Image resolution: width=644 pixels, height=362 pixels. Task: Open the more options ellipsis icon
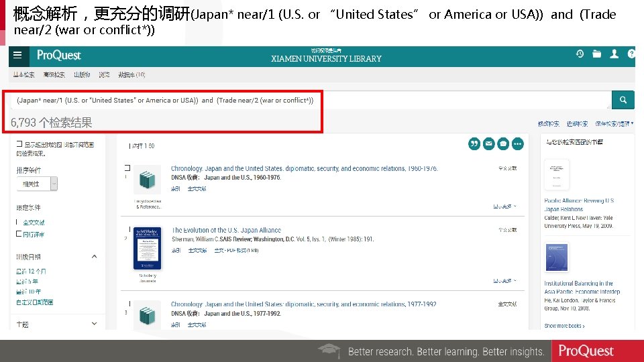517,144
